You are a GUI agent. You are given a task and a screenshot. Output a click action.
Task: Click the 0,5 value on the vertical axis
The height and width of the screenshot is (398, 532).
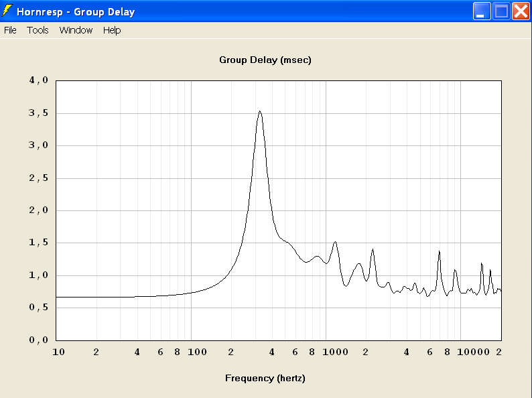tap(39, 307)
